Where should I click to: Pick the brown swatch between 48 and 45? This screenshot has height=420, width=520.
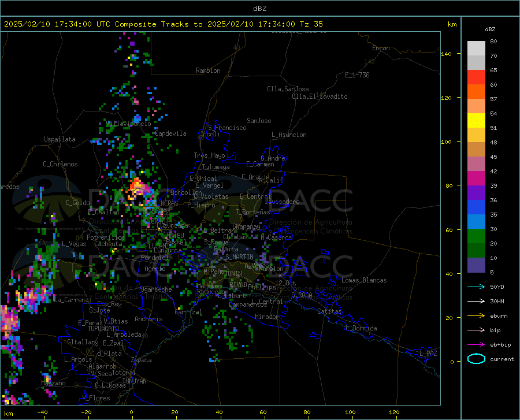point(476,150)
